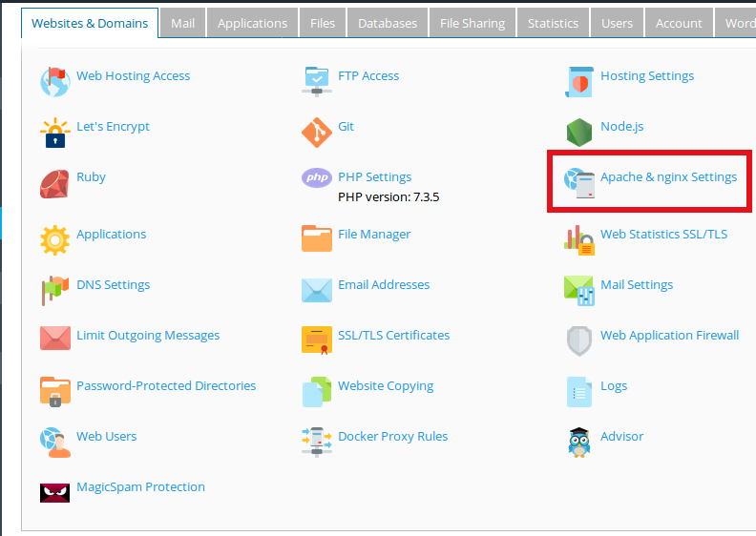Open the Password-Protected Directories link
The width and height of the screenshot is (756, 536).
coord(166,386)
